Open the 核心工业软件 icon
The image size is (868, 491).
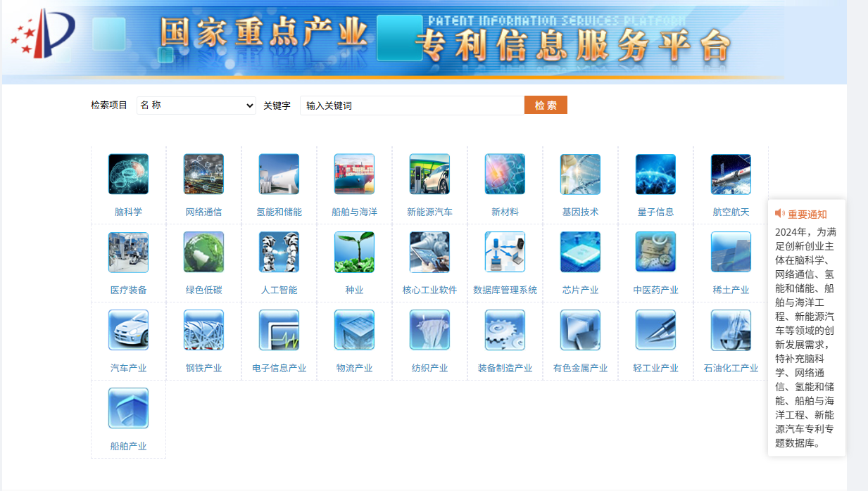429,253
